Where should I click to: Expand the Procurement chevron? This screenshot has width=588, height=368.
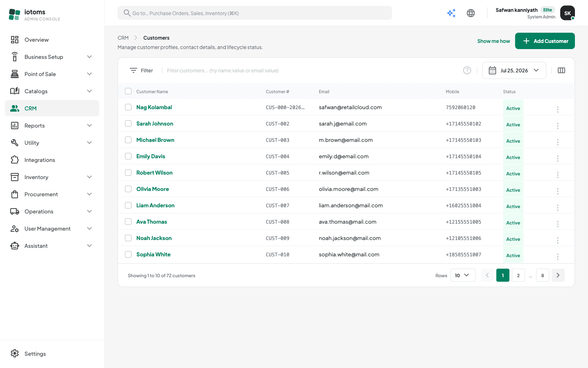pos(89,194)
